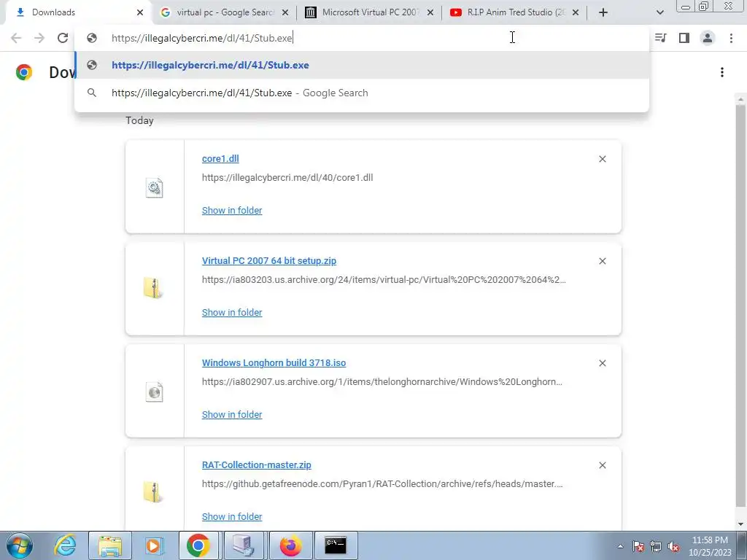
Task: Click the RAT-Collection-master zip file icon
Action: coord(153,492)
